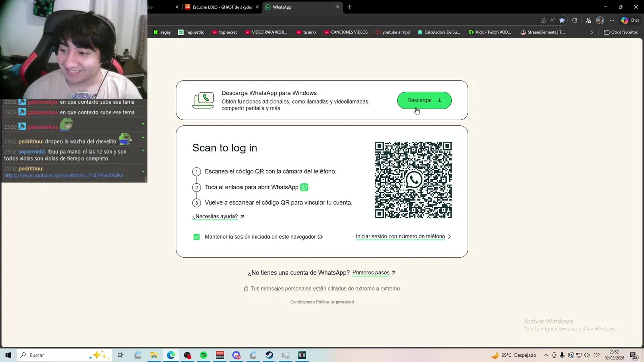
Task: Expand the bookmarks bar overflow chevron
Action: (x=592, y=32)
